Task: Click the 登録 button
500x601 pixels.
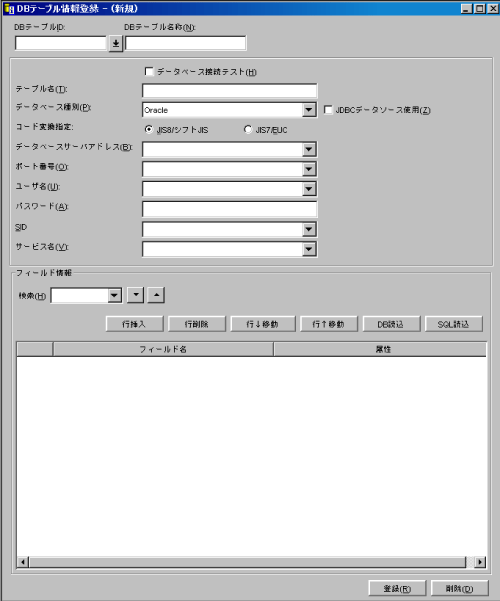Action: click(397, 588)
